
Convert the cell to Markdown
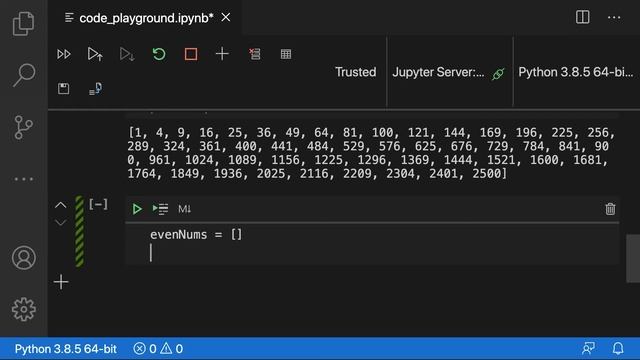[x=184, y=209]
